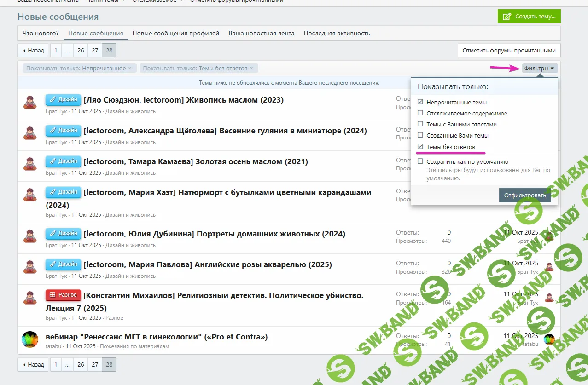This screenshot has height=385, width=588.
Task: Click the blue 'Дизайн' prefix on Живопись маслом thread
Action: 63,100
